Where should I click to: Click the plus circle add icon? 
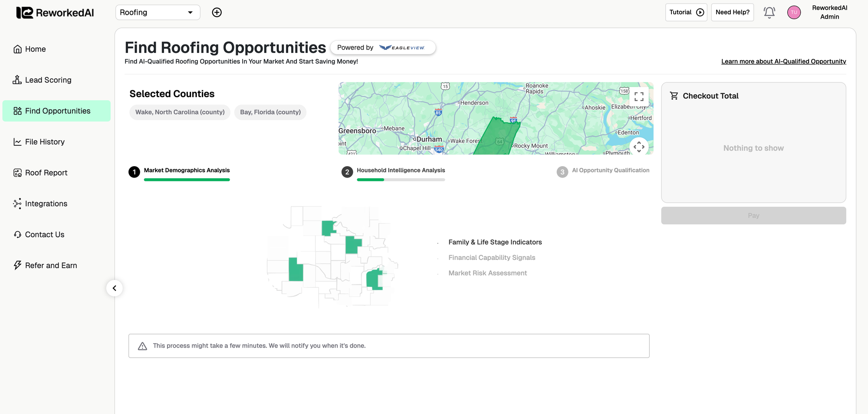pos(217,13)
